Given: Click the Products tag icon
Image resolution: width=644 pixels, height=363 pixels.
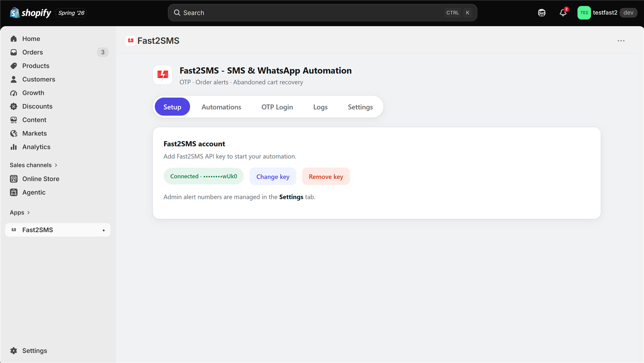Looking at the screenshot, I should pos(14,66).
